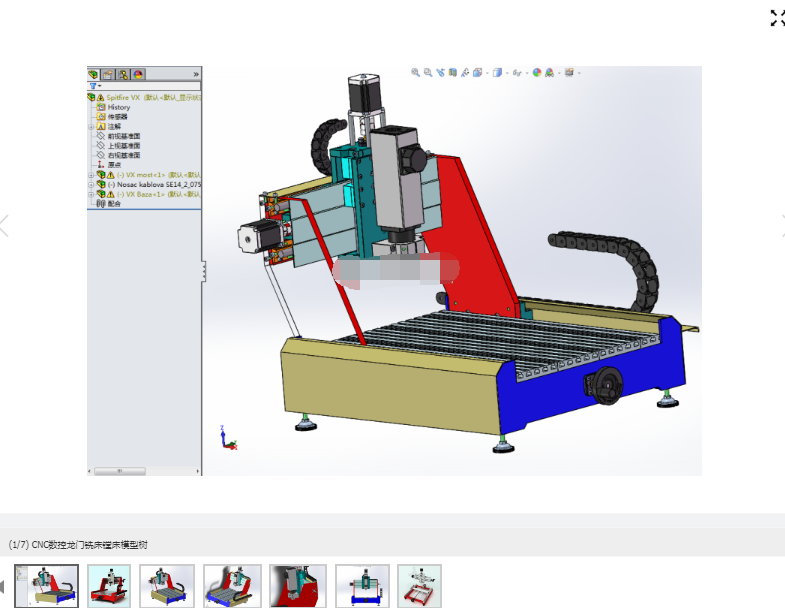Select the first thumbnail with feature tree
The height and width of the screenshot is (608, 785).
click(47, 586)
